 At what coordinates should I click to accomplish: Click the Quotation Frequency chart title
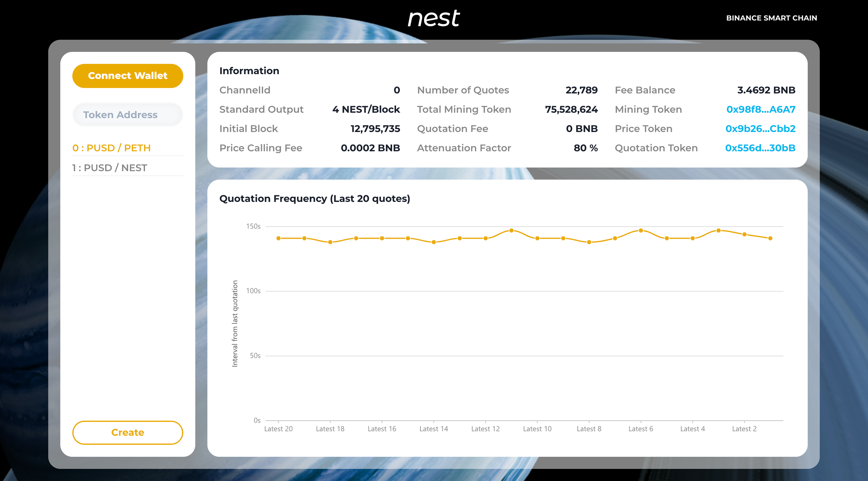coord(314,199)
